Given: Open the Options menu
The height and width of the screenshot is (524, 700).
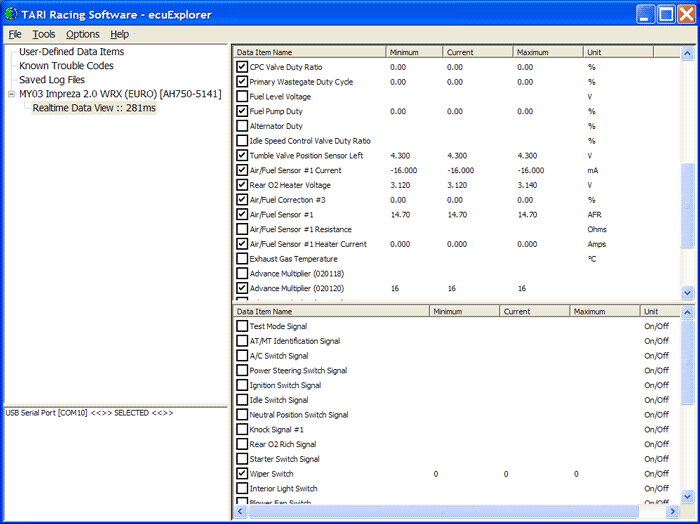Looking at the screenshot, I should 83,34.
